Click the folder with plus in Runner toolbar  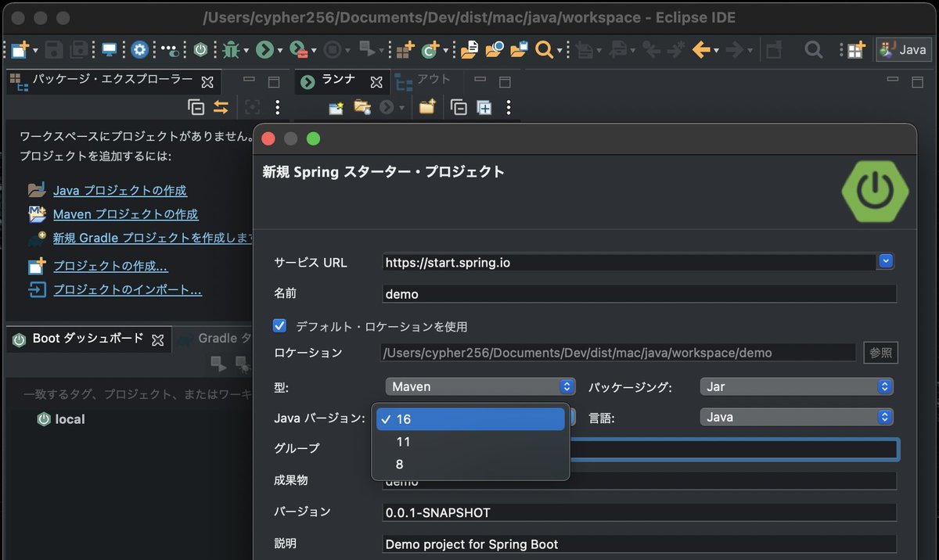[x=426, y=107]
